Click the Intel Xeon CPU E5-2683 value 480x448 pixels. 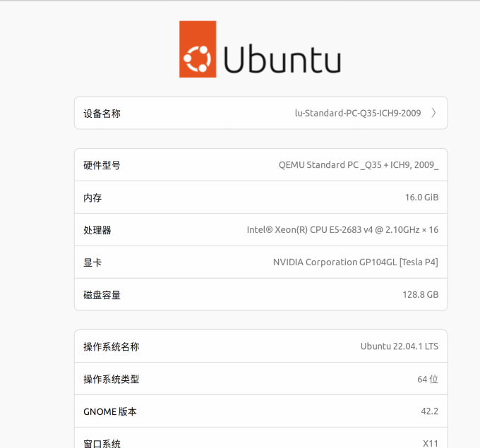pos(342,230)
